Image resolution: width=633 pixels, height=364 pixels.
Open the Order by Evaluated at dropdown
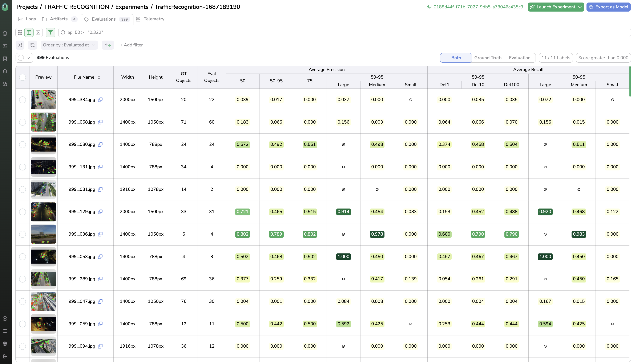tap(69, 45)
